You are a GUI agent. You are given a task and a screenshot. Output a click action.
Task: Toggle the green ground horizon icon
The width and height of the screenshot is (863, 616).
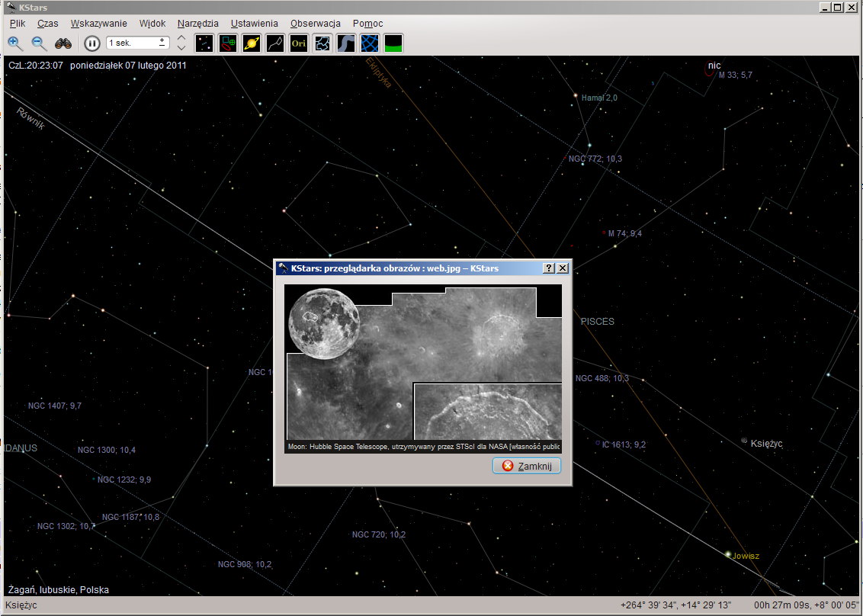click(x=393, y=43)
